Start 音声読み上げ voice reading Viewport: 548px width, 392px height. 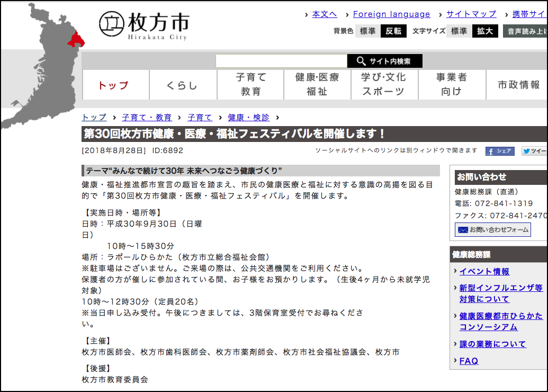[525, 31]
